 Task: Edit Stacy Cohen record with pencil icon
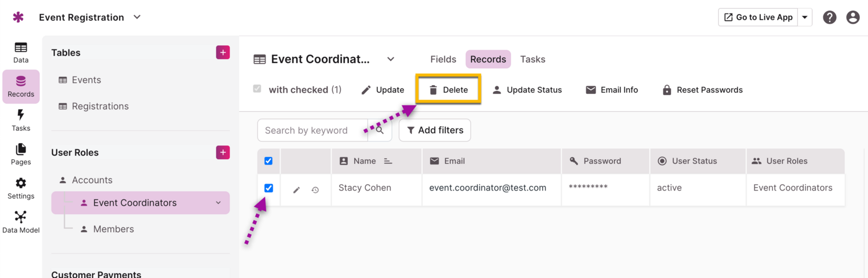[x=296, y=189]
